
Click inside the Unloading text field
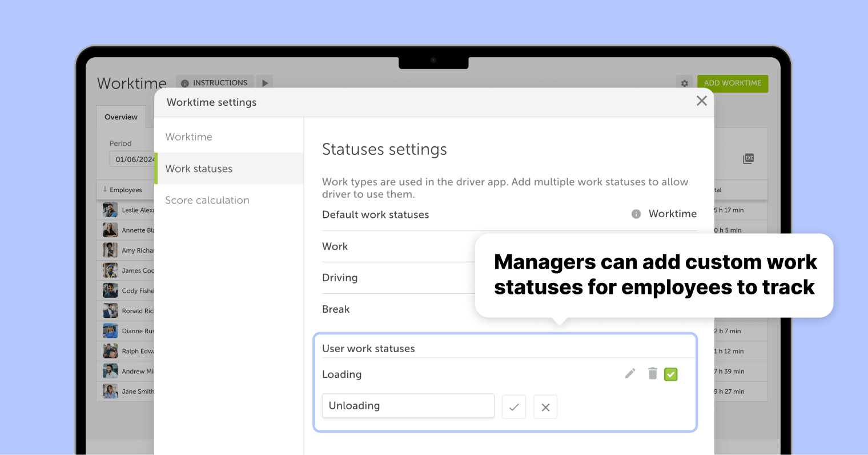408,405
